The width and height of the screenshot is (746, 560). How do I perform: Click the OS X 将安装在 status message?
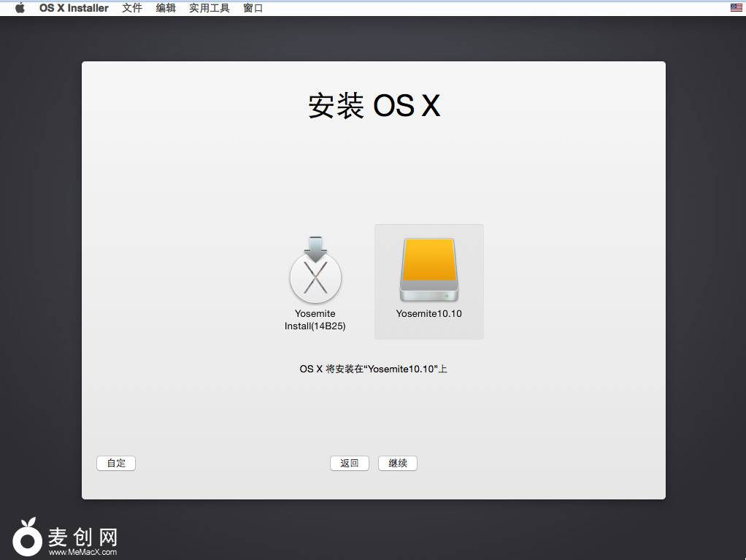[373, 369]
